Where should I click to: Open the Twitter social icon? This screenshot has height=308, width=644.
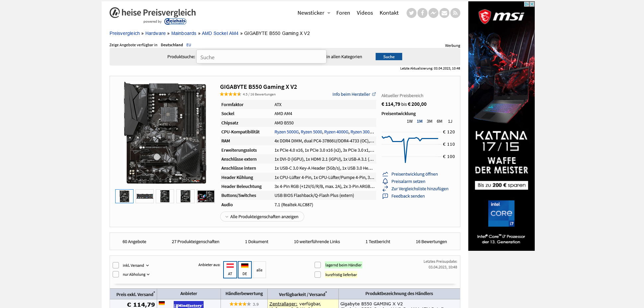411,13
